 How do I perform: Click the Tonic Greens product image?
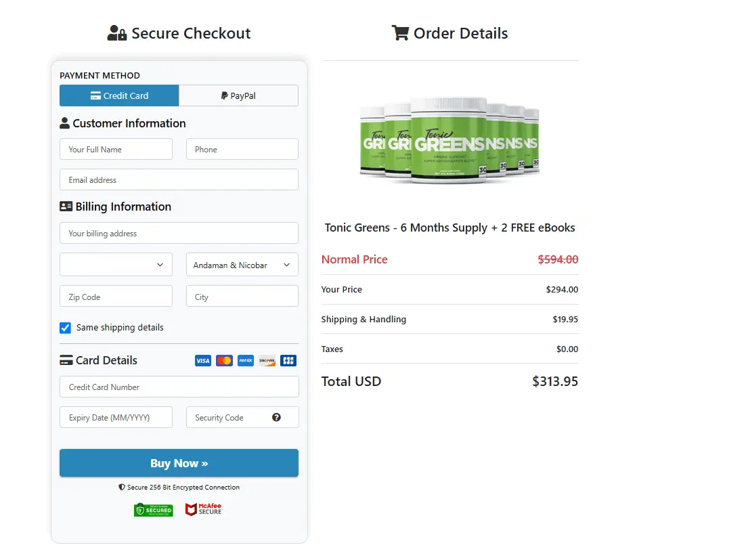pyautogui.click(x=449, y=140)
